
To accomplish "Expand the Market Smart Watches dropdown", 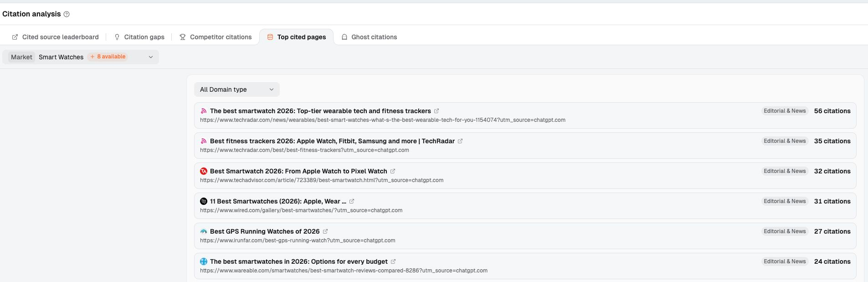I will tap(81, 57).
